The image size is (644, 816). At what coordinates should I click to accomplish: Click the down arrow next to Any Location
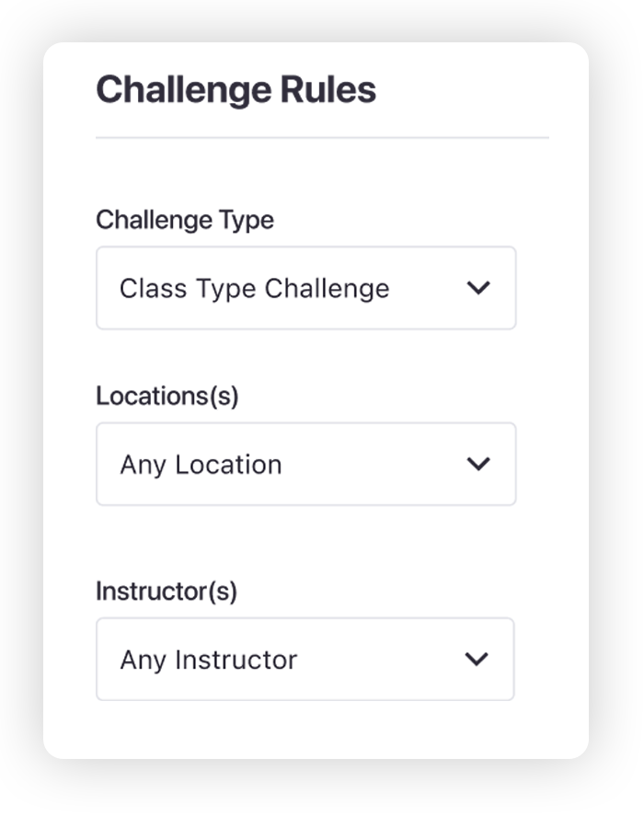[477, 464]
